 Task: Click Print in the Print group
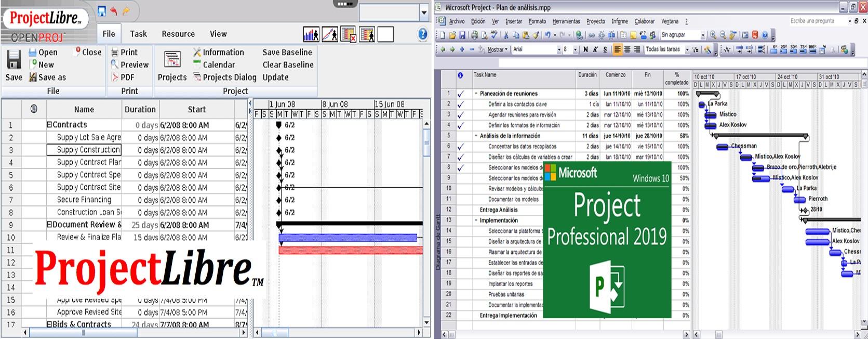click(124, 53)
